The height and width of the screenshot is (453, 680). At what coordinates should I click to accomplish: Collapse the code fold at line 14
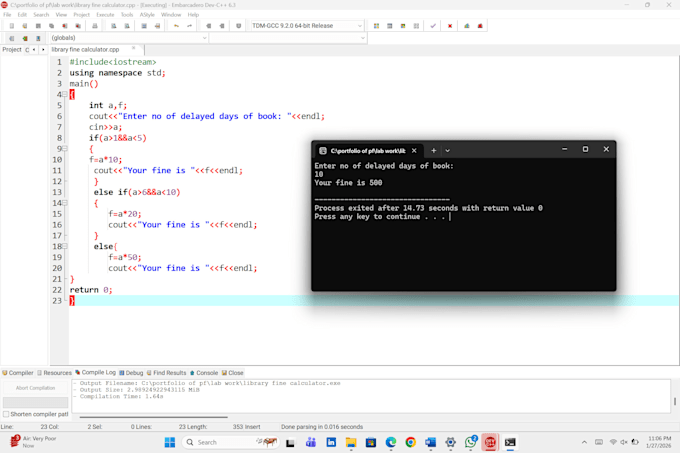65,202
